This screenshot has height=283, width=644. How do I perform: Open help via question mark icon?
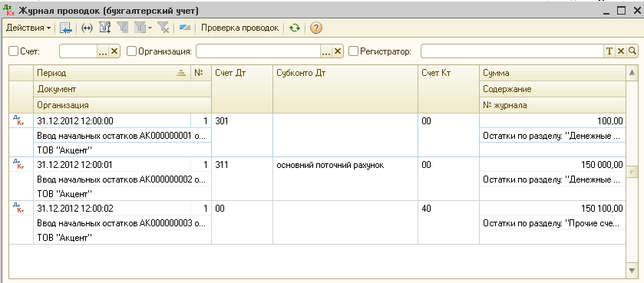[315, 28]
